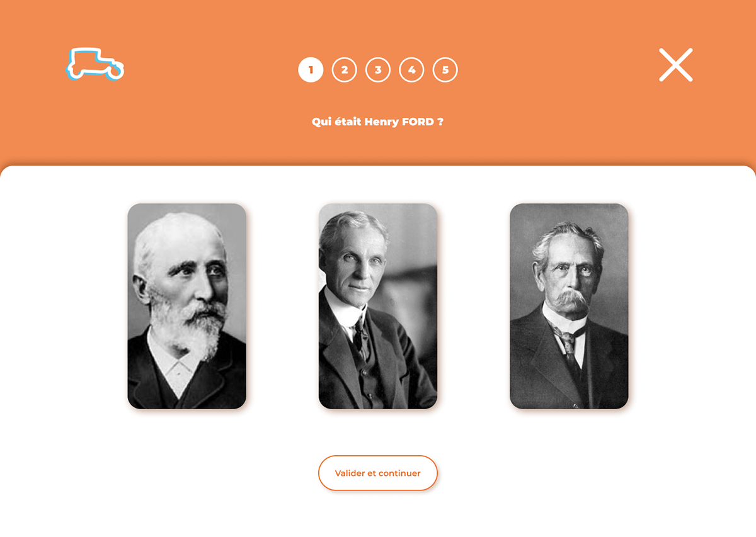
Task: Click the Valider et continuer button
Action: 378,473
